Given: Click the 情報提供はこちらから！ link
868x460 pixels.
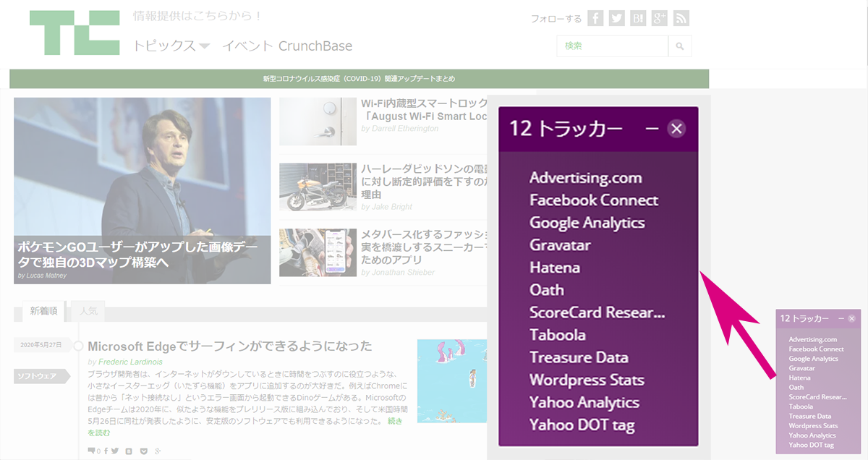Looking at the screenshot, I should tap(197, 15).
